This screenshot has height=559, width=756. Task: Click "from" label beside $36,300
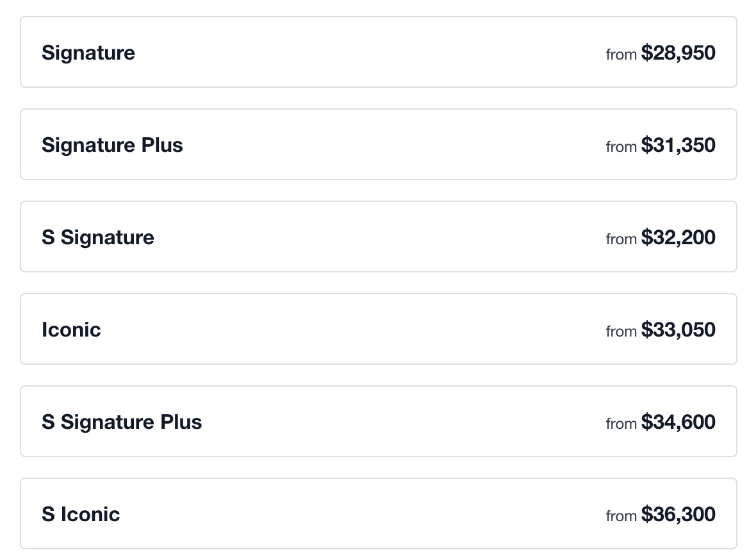tap(621, 516)
